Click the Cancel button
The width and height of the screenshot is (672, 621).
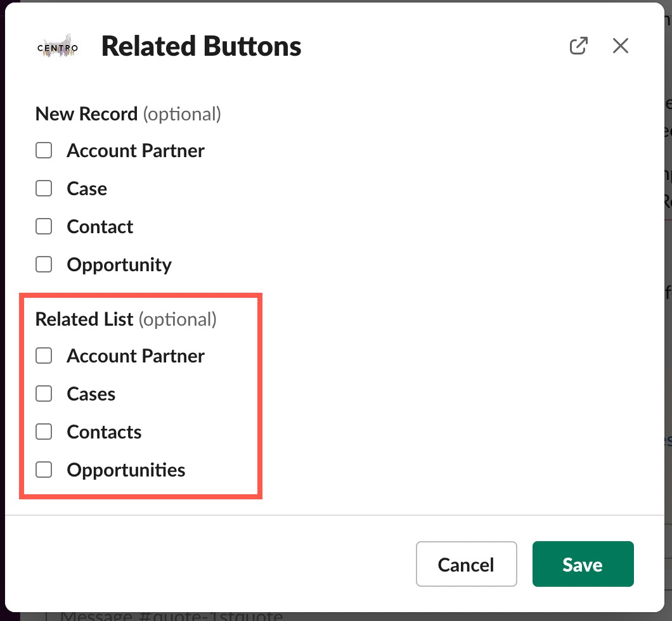click(x=467, y=563)
